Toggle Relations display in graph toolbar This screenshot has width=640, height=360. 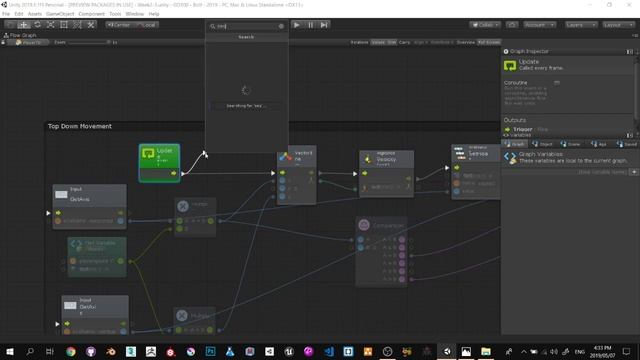click(359, 42)
